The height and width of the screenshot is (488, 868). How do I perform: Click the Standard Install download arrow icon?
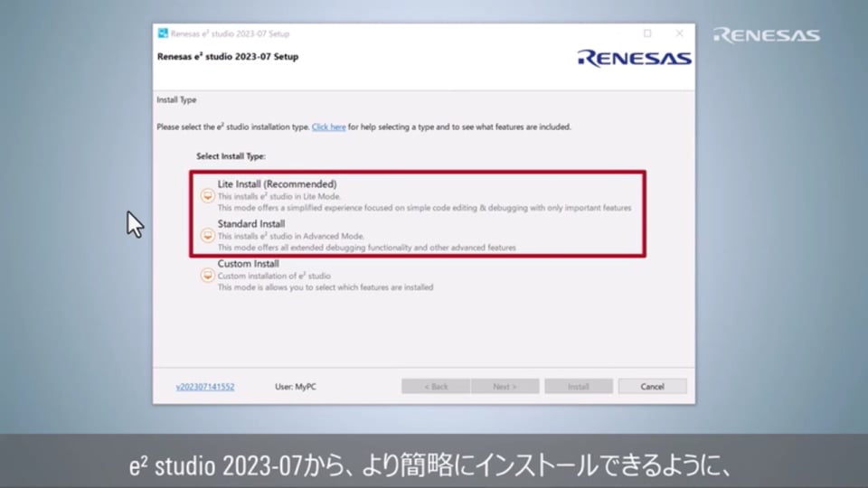pyautogui.click(x=207, y=235)
